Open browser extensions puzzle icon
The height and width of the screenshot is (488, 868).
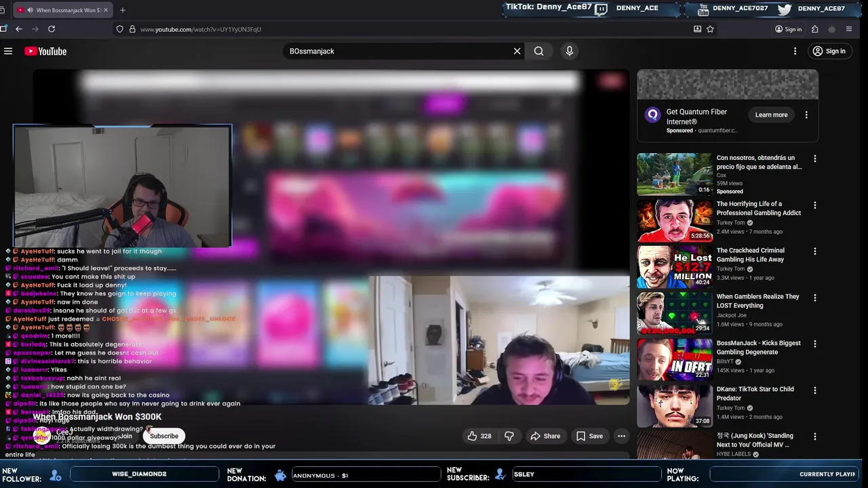(814, 29)
